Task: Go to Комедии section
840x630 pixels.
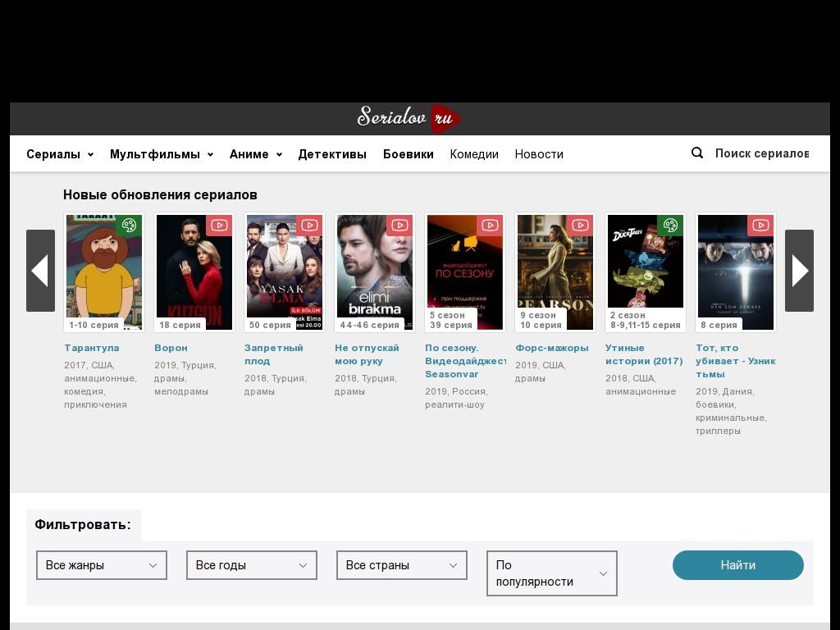Action: tap(474, 154)
